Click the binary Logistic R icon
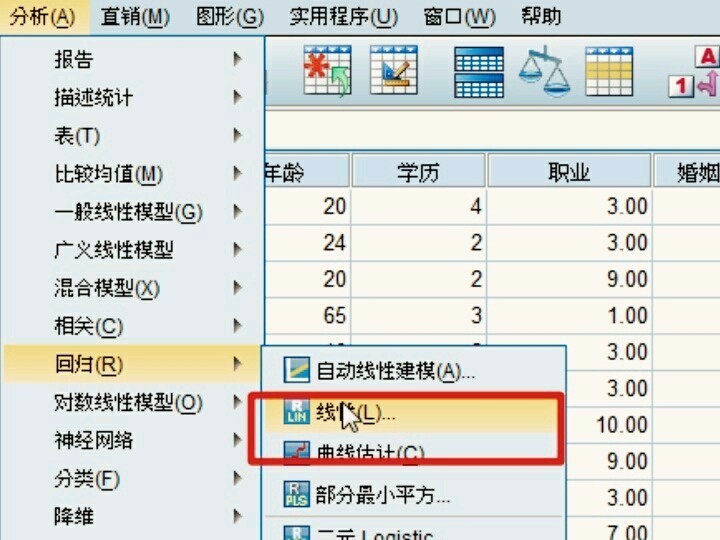720x540 pixels. (296, 533)
